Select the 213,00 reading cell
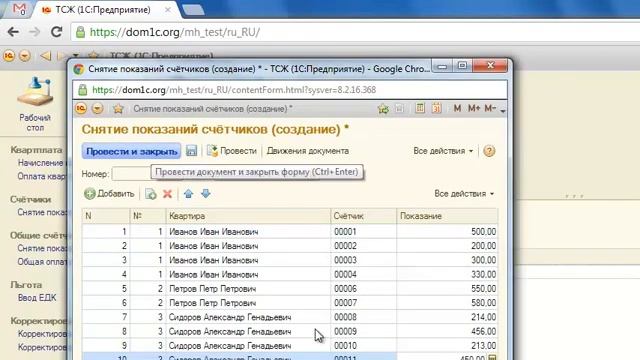 447,346
